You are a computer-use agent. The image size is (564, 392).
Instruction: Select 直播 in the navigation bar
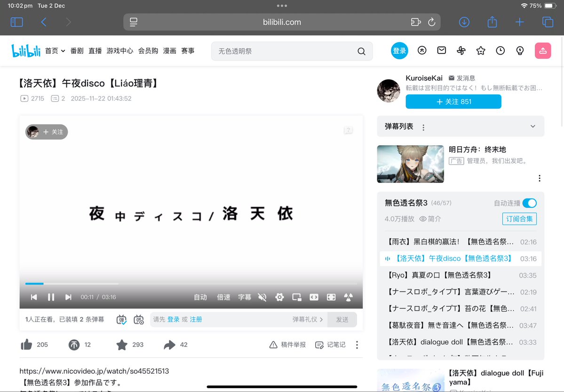coord(95,51)
